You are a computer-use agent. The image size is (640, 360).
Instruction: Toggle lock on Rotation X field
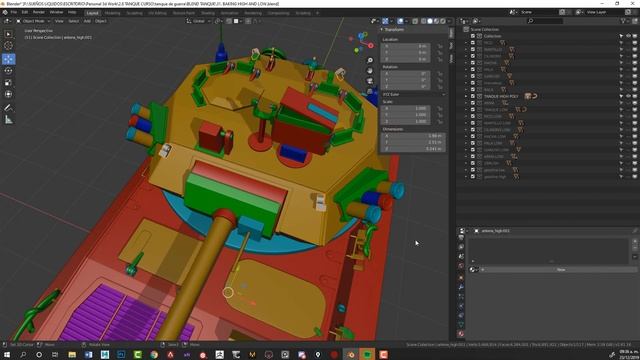click(440, 74)
